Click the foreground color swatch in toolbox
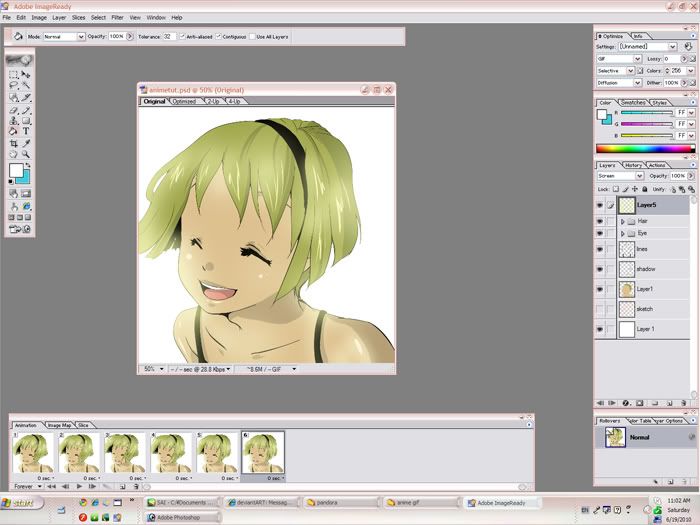The width and height of the screenshot is (700, 525). tap(16, 170)
